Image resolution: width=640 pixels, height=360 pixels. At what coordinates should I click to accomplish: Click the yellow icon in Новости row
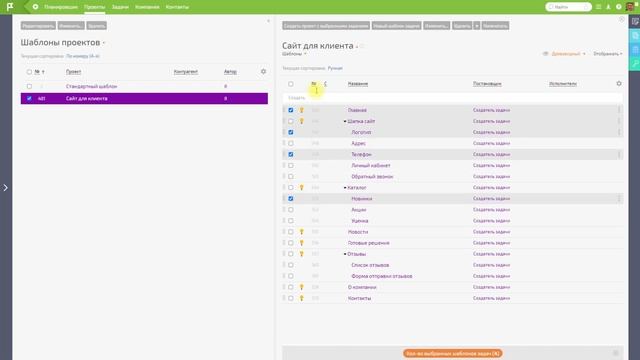[x=302, y=232]
